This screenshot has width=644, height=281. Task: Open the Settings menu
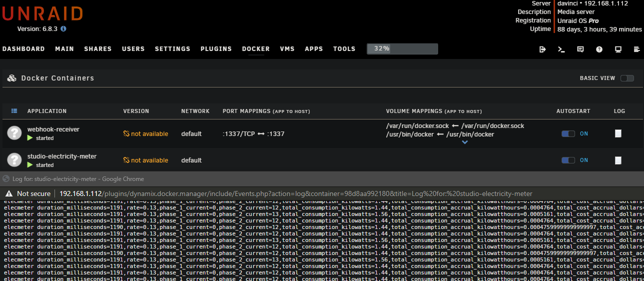point(172,49)
